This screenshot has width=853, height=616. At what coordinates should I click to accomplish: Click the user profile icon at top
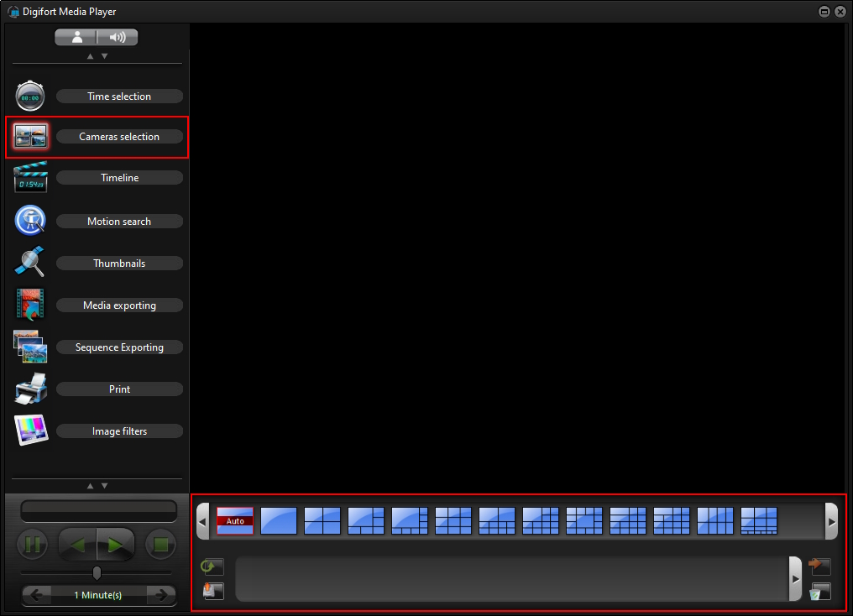[x=76, y=37]
